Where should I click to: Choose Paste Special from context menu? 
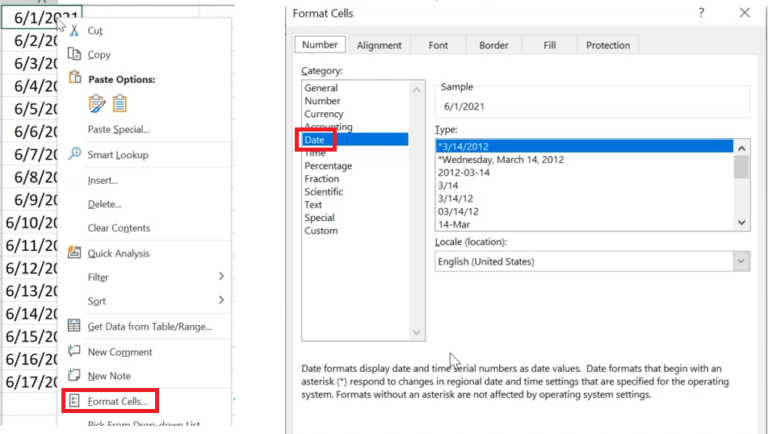118,129
